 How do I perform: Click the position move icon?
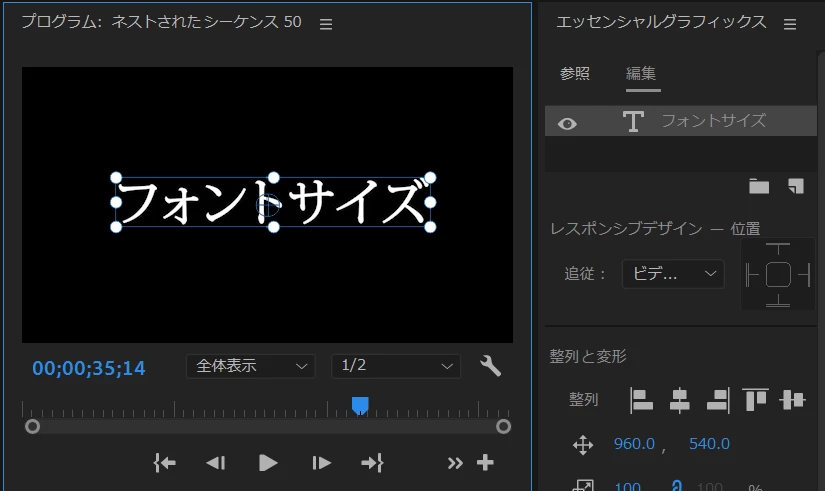[583, 445]
